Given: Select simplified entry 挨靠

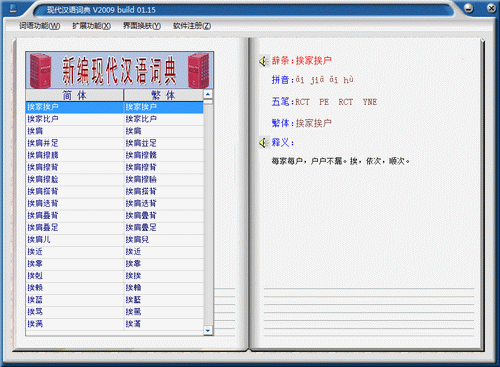Looking at the screenshot, I should [75, 263].
